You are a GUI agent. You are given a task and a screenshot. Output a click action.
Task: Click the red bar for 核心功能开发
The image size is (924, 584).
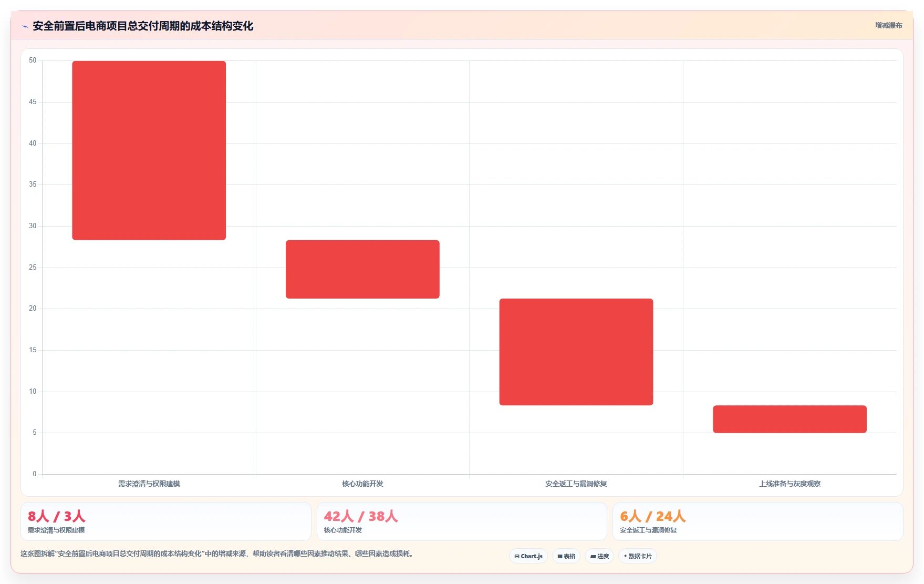point(362,269)
